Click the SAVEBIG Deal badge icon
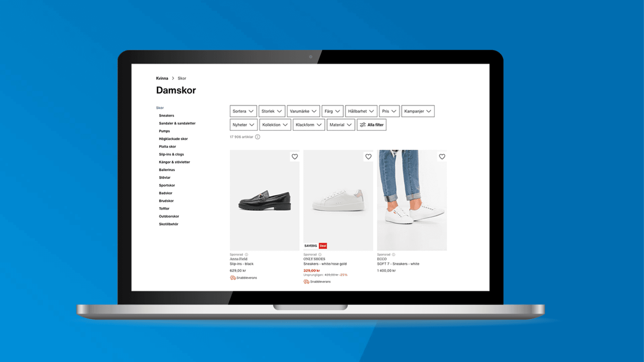 pyautogui.click(x=317, y=246)
